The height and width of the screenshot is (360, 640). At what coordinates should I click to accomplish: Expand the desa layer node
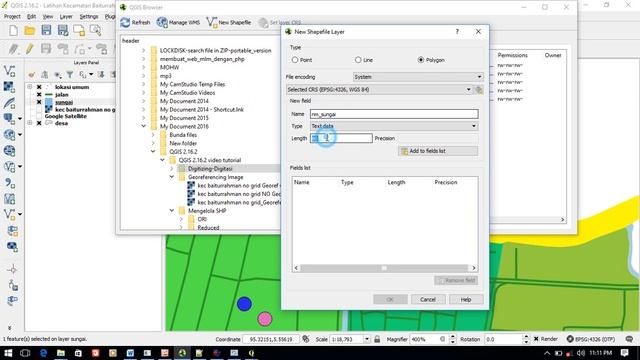(29, 123)
